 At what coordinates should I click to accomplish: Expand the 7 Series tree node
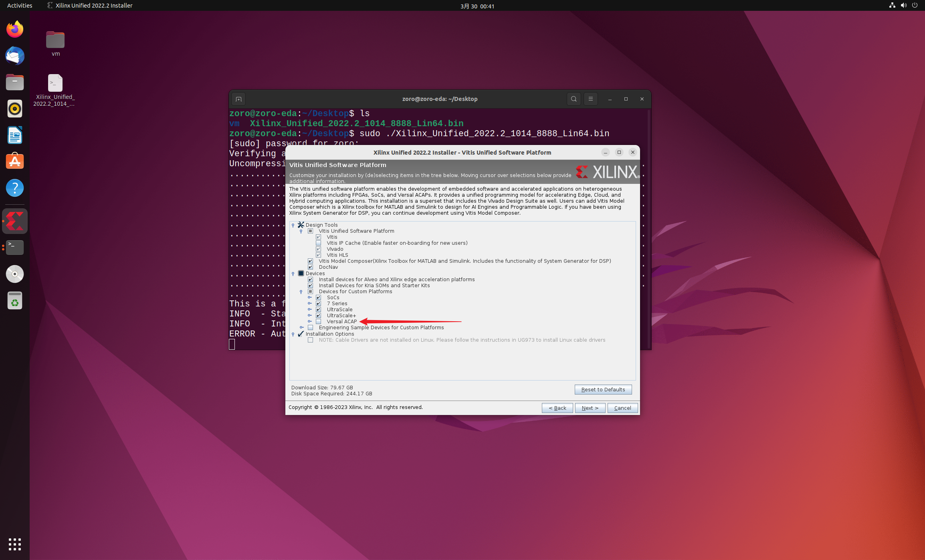(x=309, y=303)
